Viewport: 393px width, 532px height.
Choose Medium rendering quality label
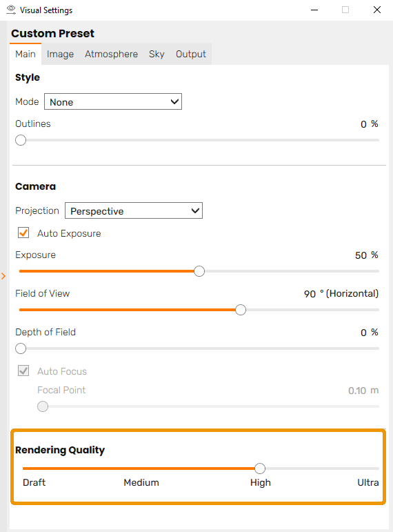point(141,482)
